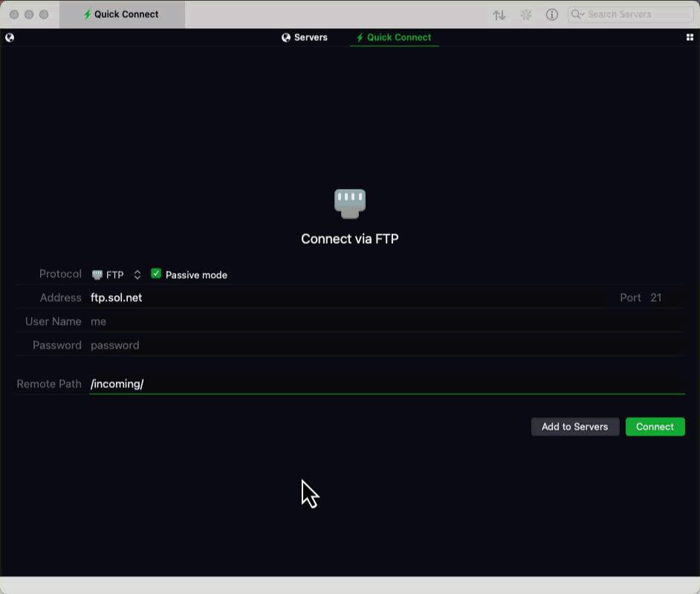Click the Password field
The height and width of the screenshot is (594, 700).
pos(386,345)
